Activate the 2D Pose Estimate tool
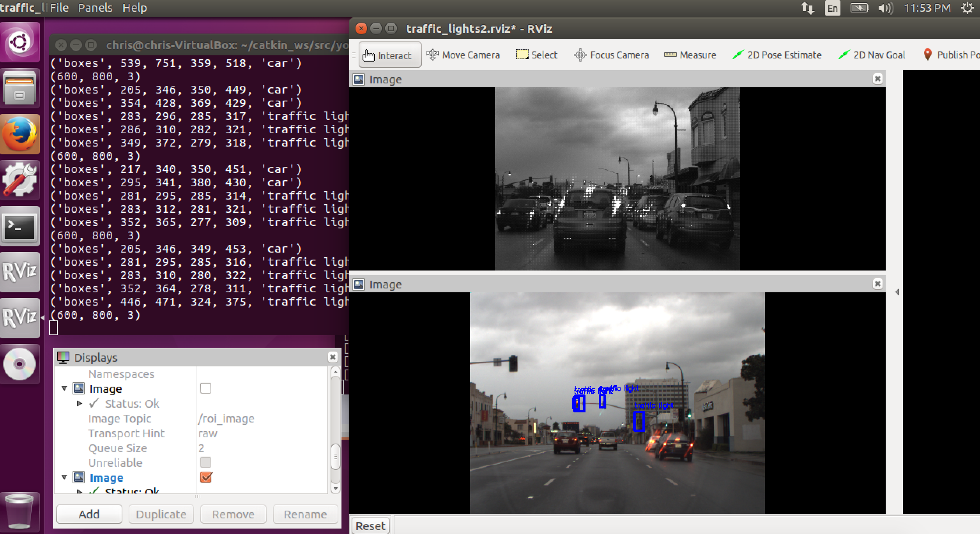The width and height of the screenshot is (980, 534). (x=777, y=55)
